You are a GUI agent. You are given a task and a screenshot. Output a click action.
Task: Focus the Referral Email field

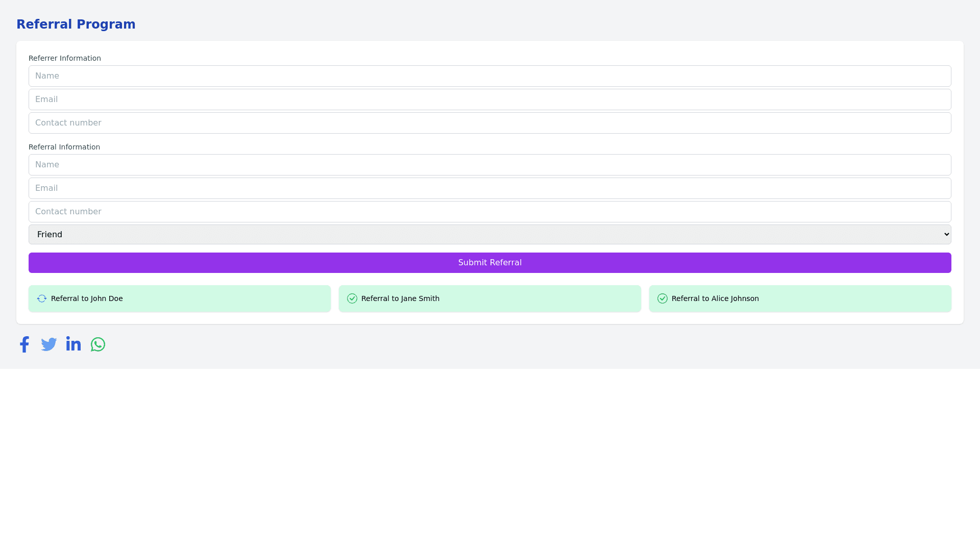pyautogui.click(x=490, y=188)
